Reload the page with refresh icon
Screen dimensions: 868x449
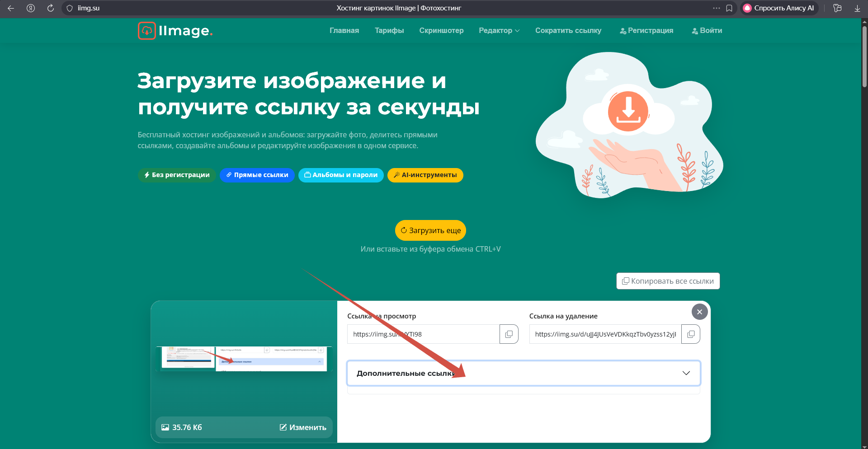click(x=51, y=8)
